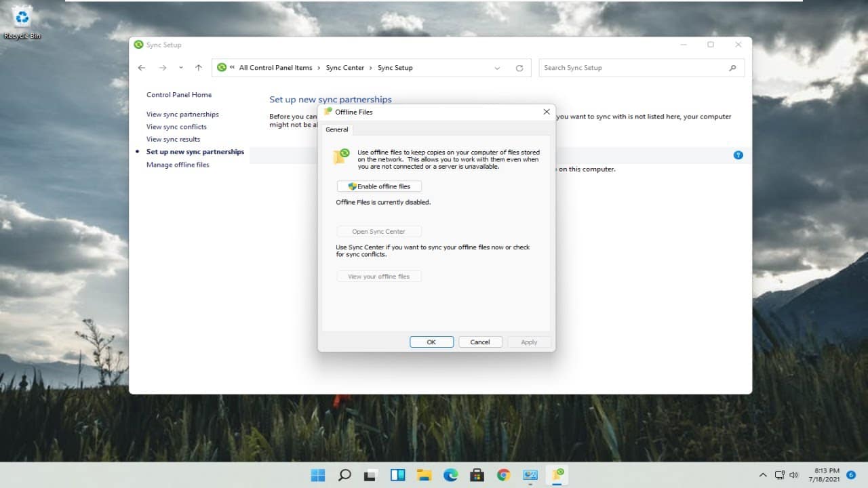
Task: Open the Recycle Bin desktop icon
Action: click(x=22, y=22)
